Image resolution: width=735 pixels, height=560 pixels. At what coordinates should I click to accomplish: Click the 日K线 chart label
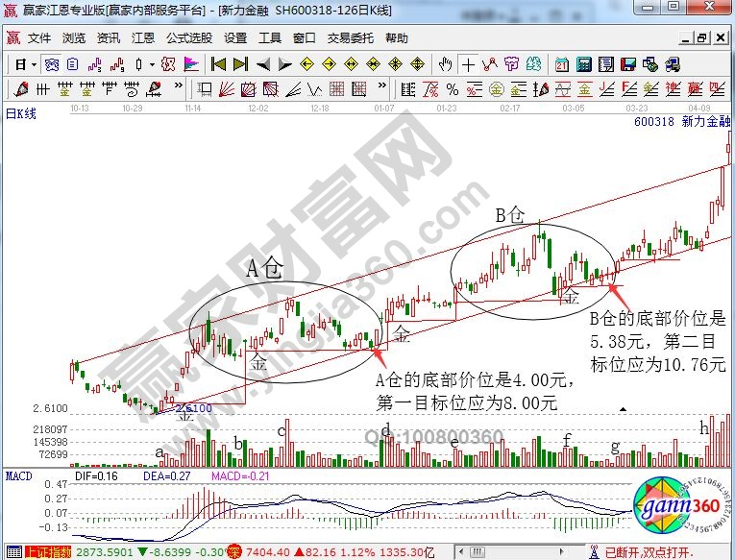coord(20,114)
